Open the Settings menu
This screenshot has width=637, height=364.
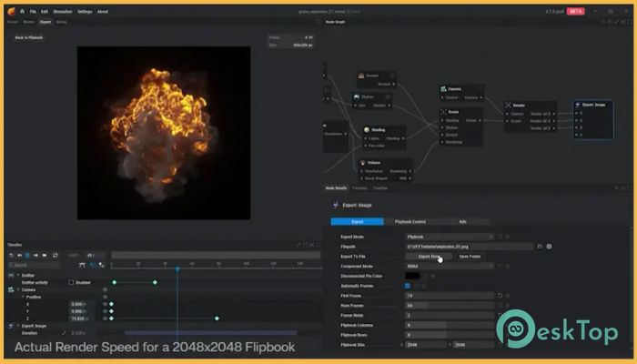pyautogui.click(x=85, y=11)
